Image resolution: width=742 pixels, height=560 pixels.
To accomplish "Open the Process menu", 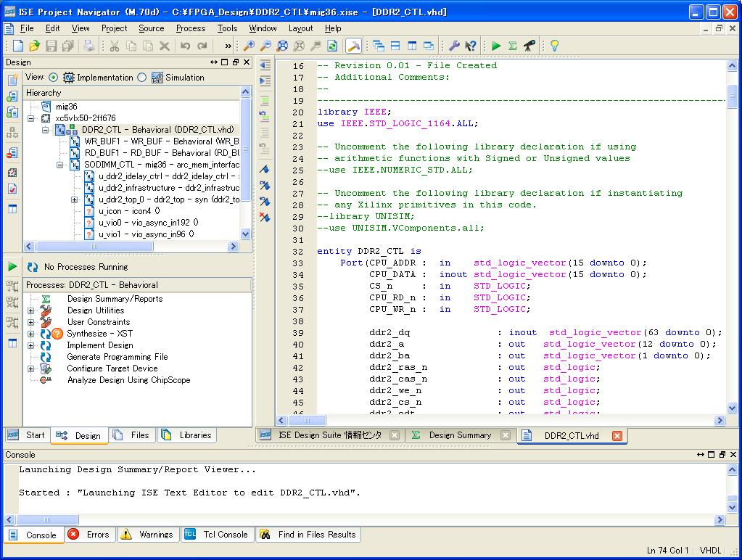I will click(x=191, y=28).
